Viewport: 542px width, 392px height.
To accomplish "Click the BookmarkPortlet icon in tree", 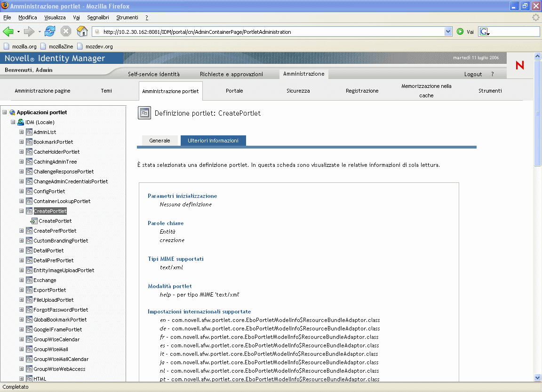I will (29, 142).
